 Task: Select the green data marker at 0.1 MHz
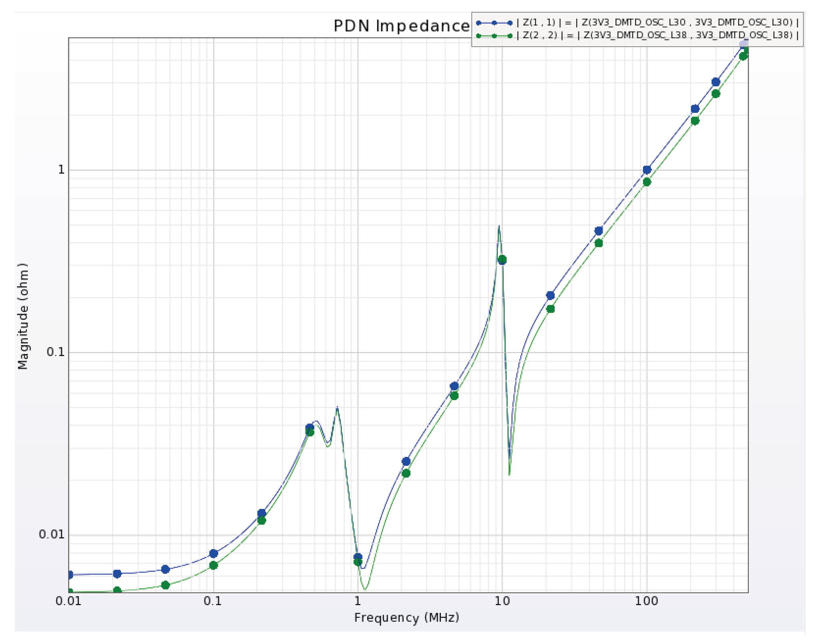tap(214, 565)
